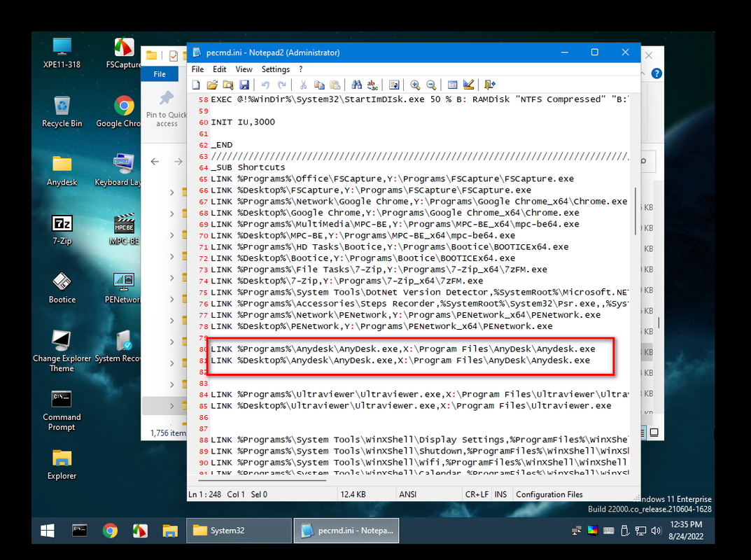Click the Back arrow in Explorer window
751x560 pixels.
155,162
